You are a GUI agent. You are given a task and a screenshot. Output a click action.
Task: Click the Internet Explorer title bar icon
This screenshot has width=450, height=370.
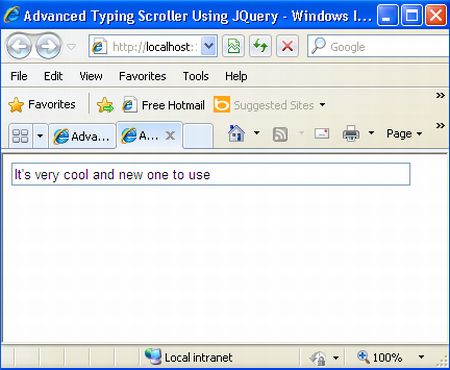point(12,15)
